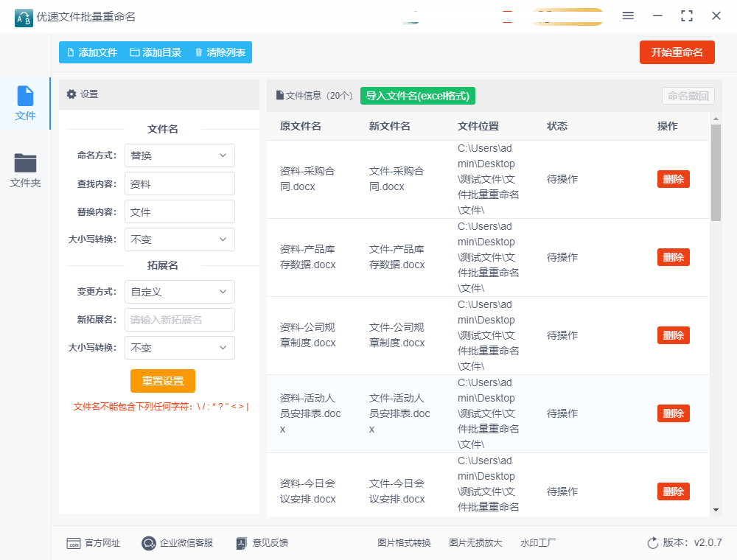The height and width of the screenshot is (560, 737).
Task: Click new name 文件-产品库存数据.docx
Action: pyautogui.click(x=397, y=257)
